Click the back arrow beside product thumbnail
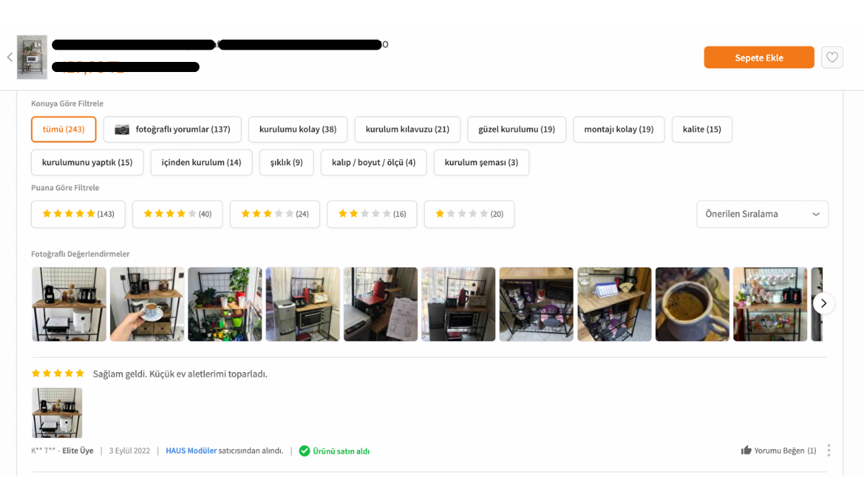Viewport: 864px width, 504px height. pyautogui.click(x=9, y=58)
